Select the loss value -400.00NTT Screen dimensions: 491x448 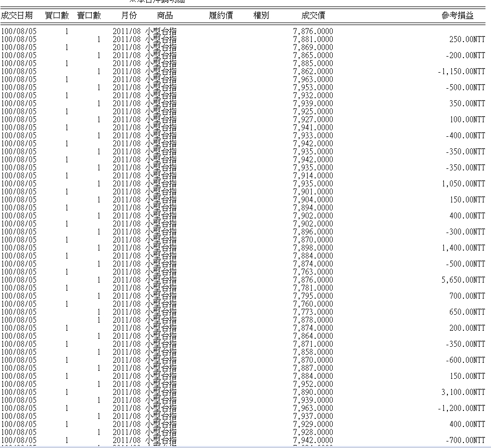pyautogui.click(x=465, y=136)
